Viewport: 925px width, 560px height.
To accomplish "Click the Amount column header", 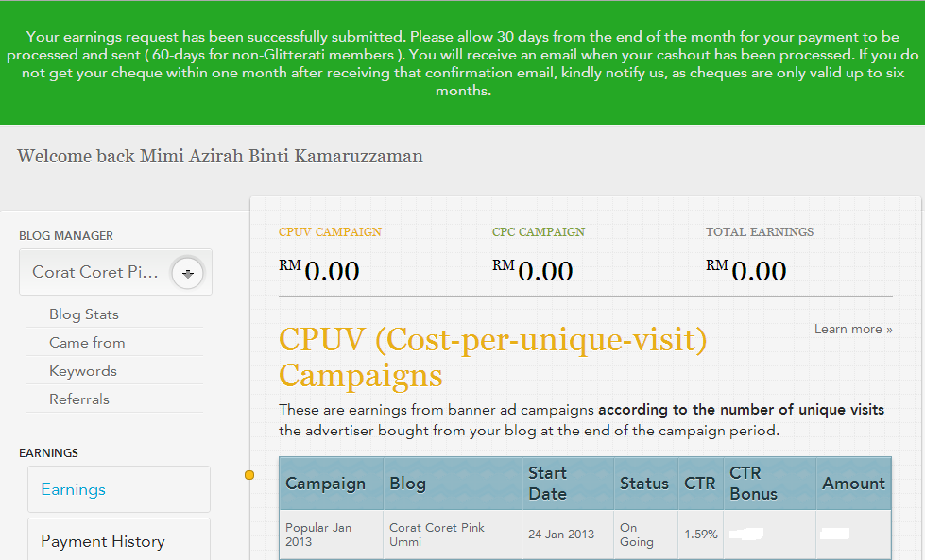I will (853, 484).
